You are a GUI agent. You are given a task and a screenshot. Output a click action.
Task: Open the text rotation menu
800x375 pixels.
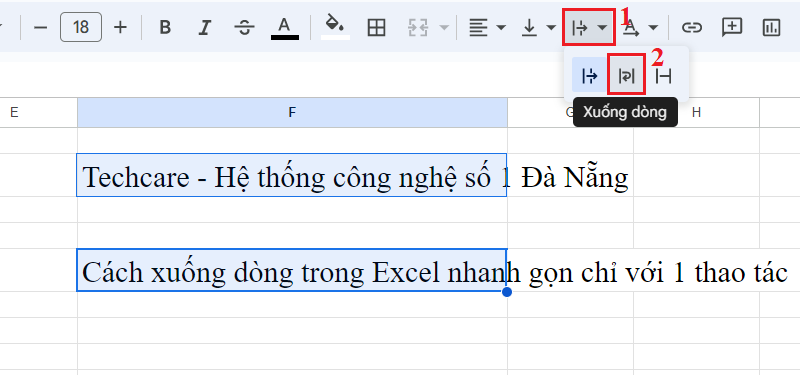[x=640, y=28]
